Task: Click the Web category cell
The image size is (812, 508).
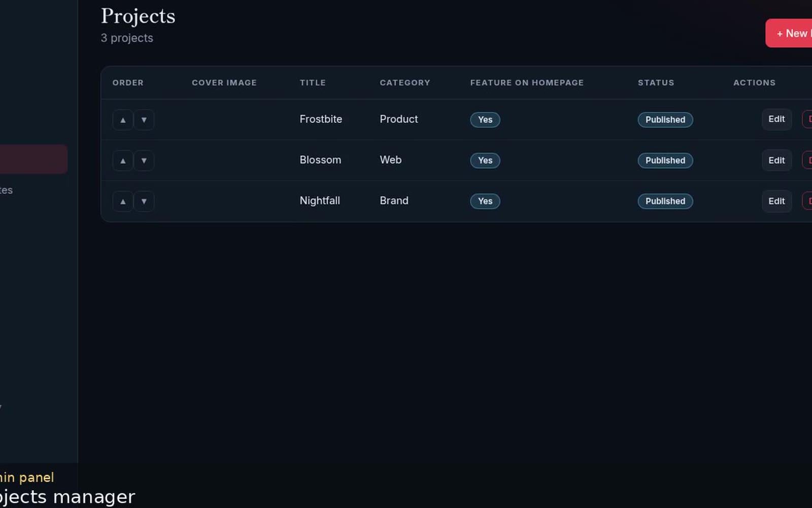Action: coord(391,160)
